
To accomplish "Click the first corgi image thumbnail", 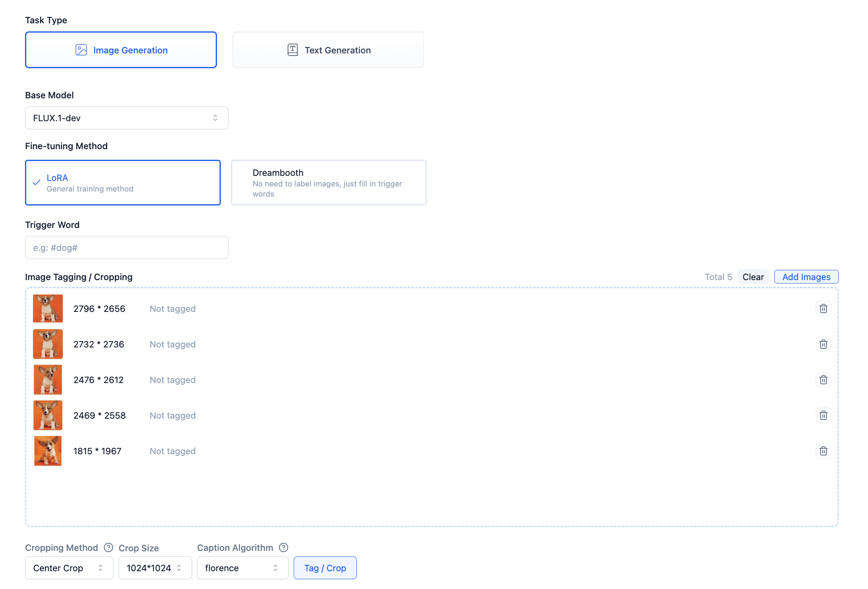I will (48, 308).
